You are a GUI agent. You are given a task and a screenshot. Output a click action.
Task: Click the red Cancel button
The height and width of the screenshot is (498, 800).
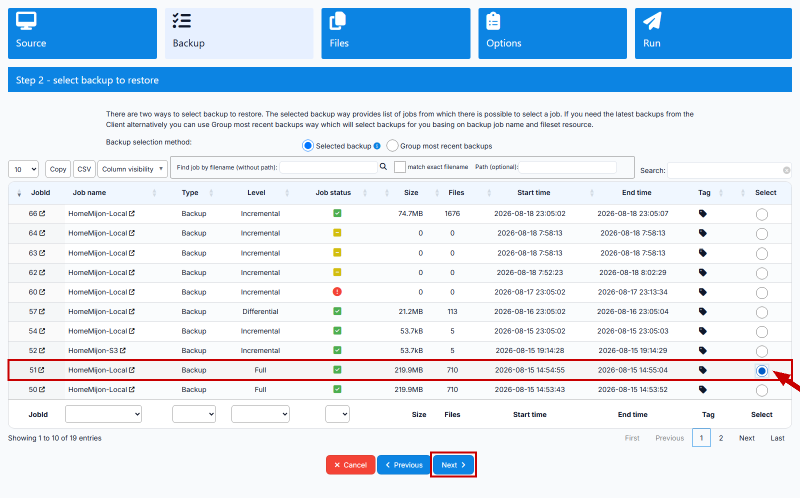click(x=351, y=465)
